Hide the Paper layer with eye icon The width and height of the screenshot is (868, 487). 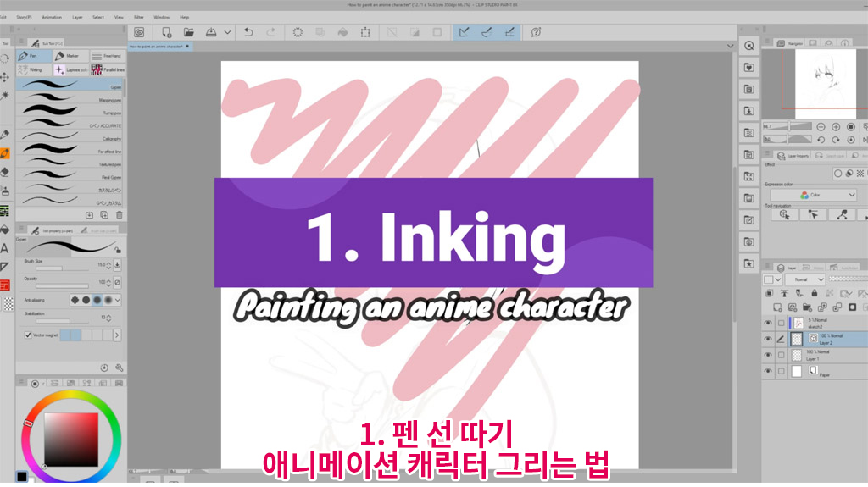(x=768, y=372)
